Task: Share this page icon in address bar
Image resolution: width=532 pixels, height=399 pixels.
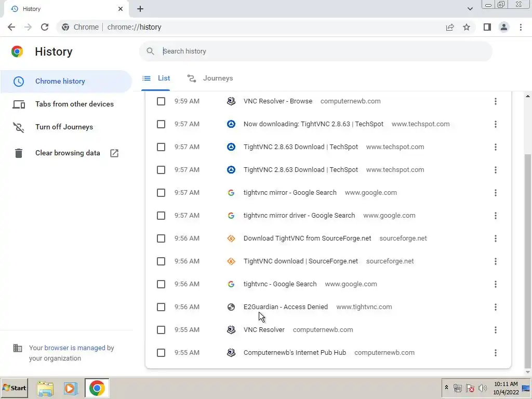Action: click(x=450, y=27)
